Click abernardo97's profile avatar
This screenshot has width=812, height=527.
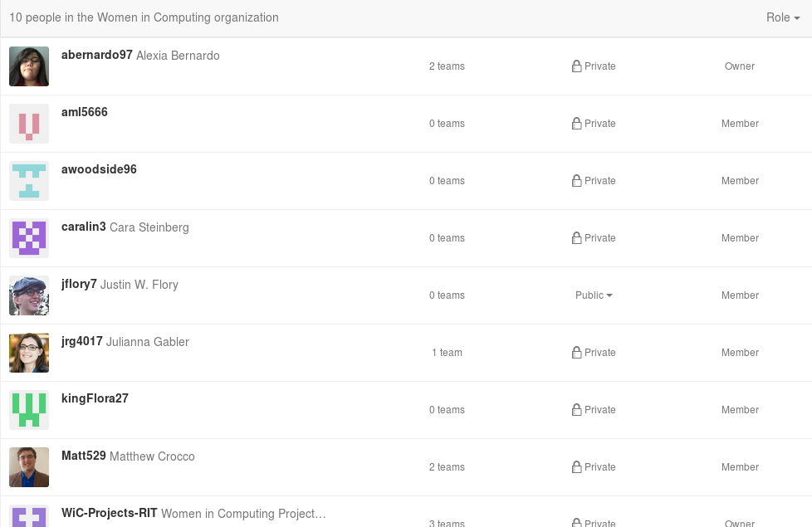pyautogui.click(x=28, y=66)
